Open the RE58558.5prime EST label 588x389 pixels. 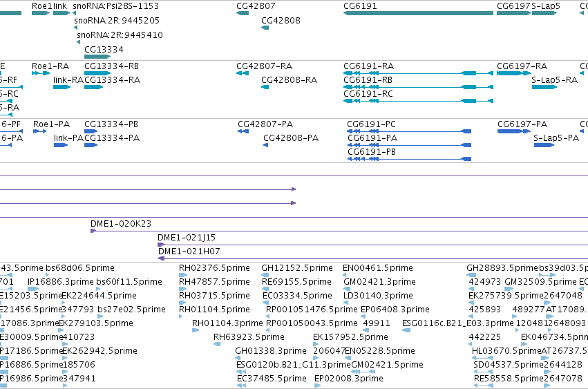509,379
